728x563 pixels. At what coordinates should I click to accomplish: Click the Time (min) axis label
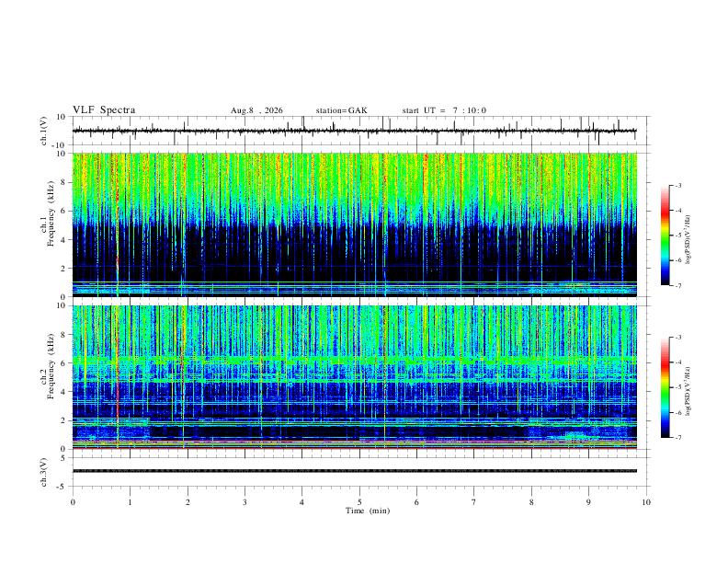[368, 511]
